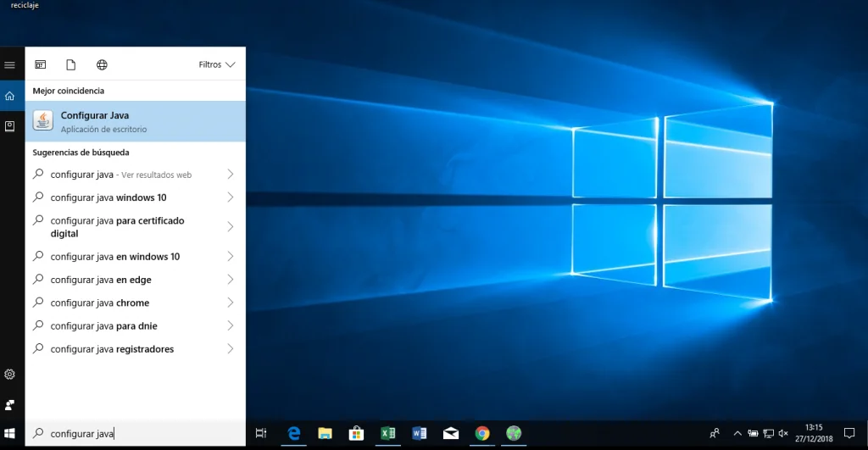Open the Configurar Java best match result
This screenshot has width=868, height=450.
pos(135,121)
